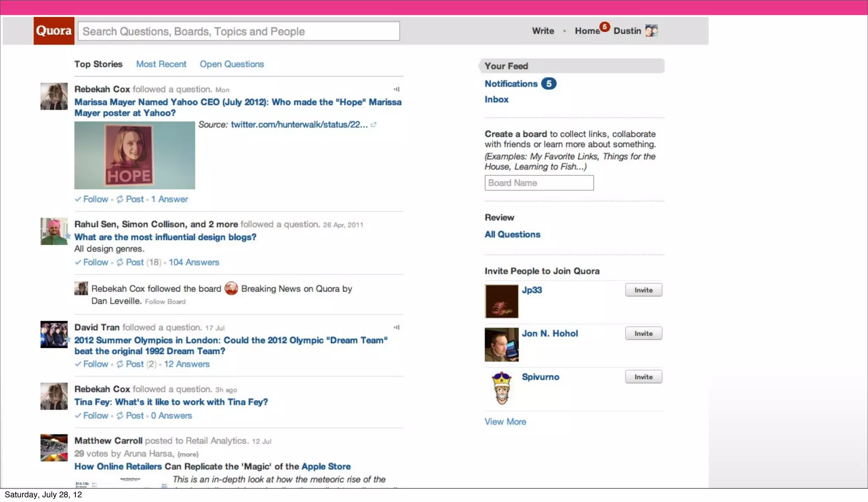Toggle Follow on the Olympics Dream Team question

(x=95, y=364)
